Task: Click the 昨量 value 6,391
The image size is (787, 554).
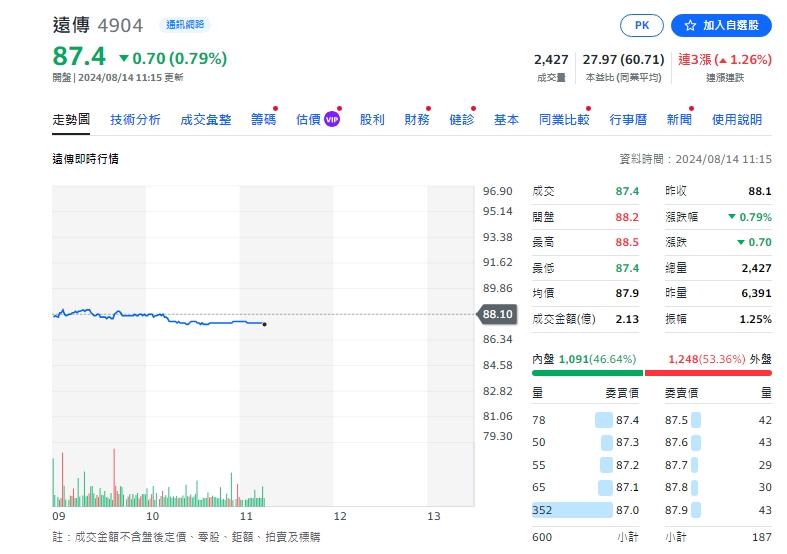Action: coord(756,293)
